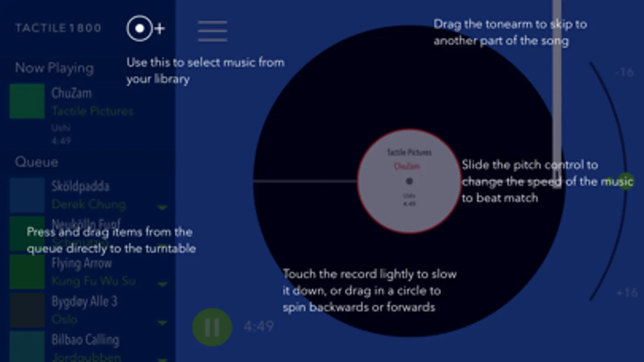The width and height of the screenshot is (644, 362).
Task: Click the +16 pitch marker
Action: click(627, 292)
